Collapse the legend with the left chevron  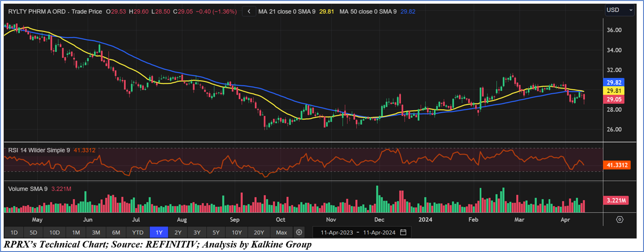point(249,12)
